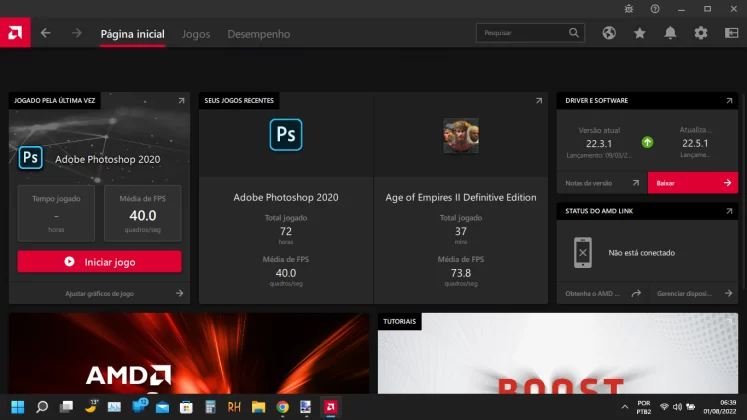Click the disconnected phone icon
Screen dimensions: 747x420
(583, 252)
